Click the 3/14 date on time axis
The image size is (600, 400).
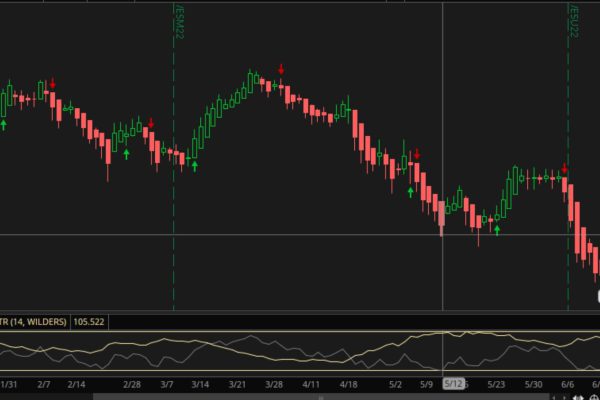click(x=200, y=384)
